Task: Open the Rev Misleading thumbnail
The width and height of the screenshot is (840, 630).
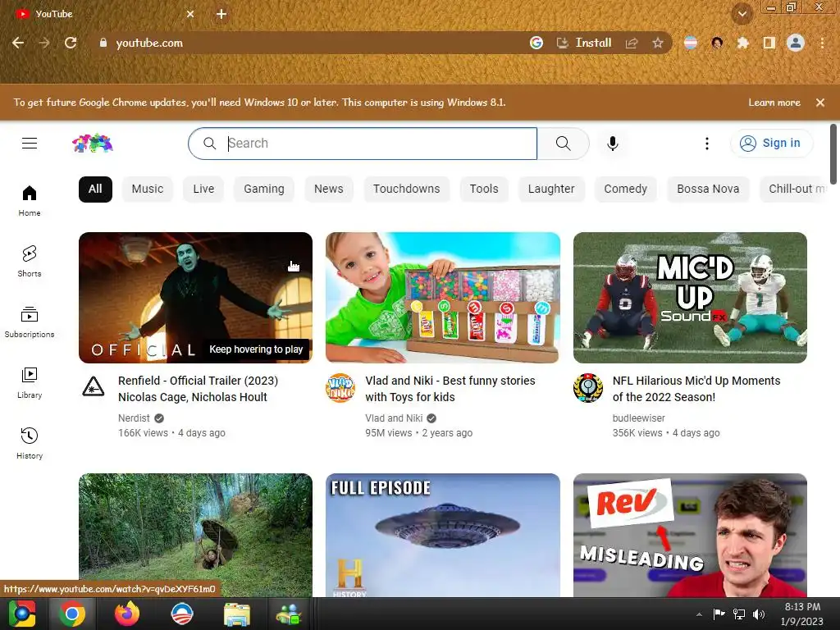Action: tap(690, 535)
